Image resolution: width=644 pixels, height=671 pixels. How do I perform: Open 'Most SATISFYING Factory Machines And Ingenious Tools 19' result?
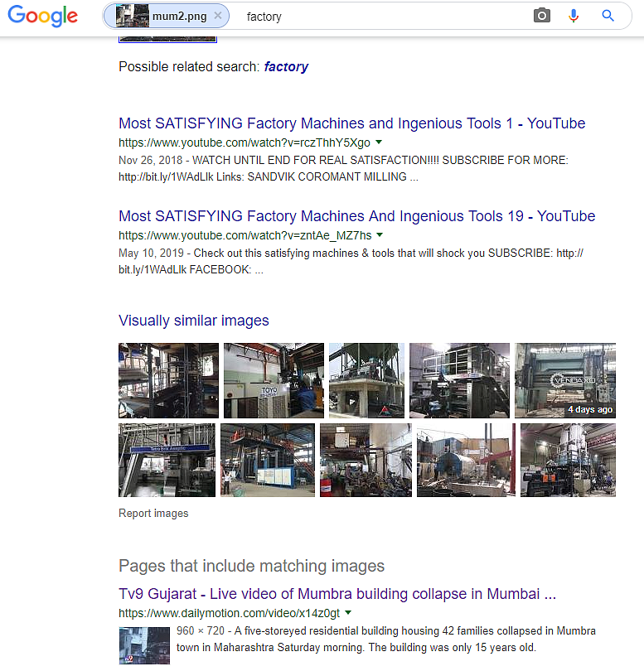coord(356,216)
